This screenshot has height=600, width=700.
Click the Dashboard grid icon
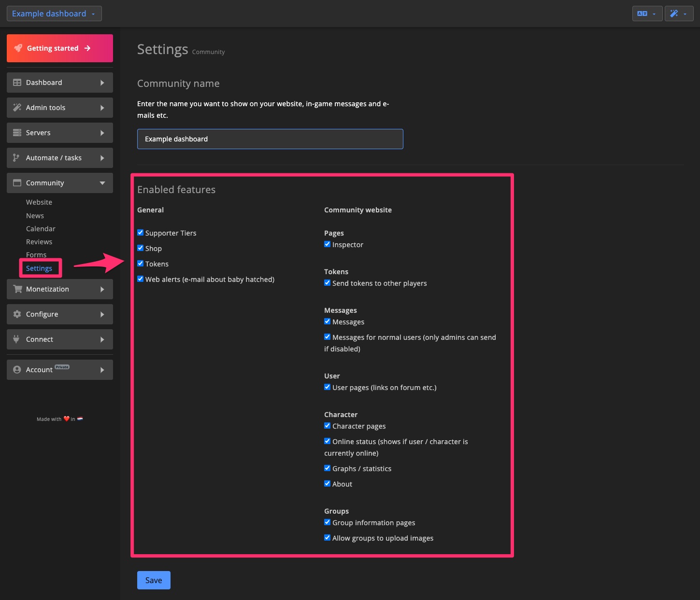[x=16, y=82]
